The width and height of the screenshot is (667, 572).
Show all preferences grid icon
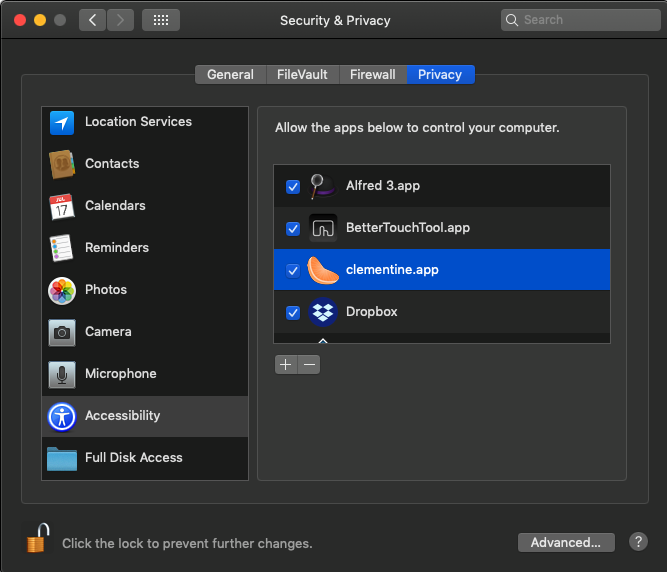(161, 20)
